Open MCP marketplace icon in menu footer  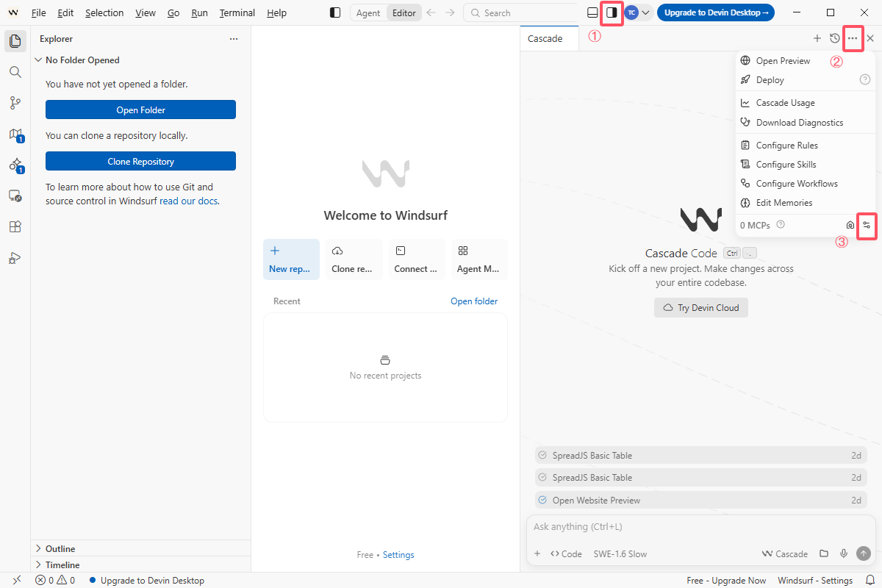click(x=850, y=226)
